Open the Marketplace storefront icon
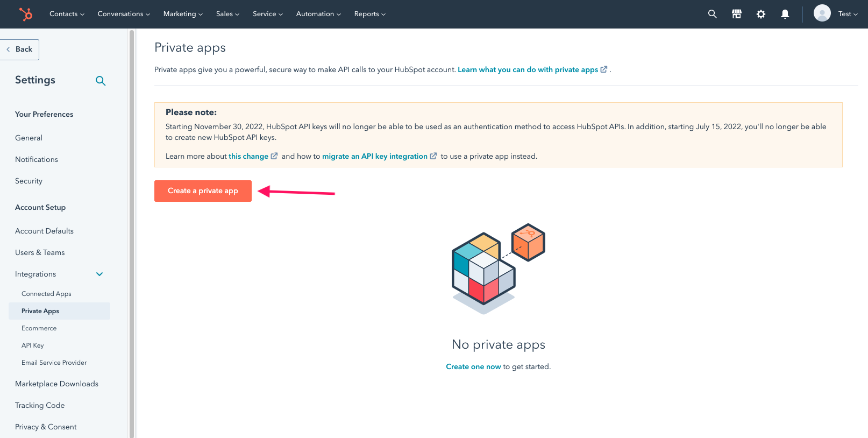The width and height of the screenshot is (868, 438). pos(737,14)
